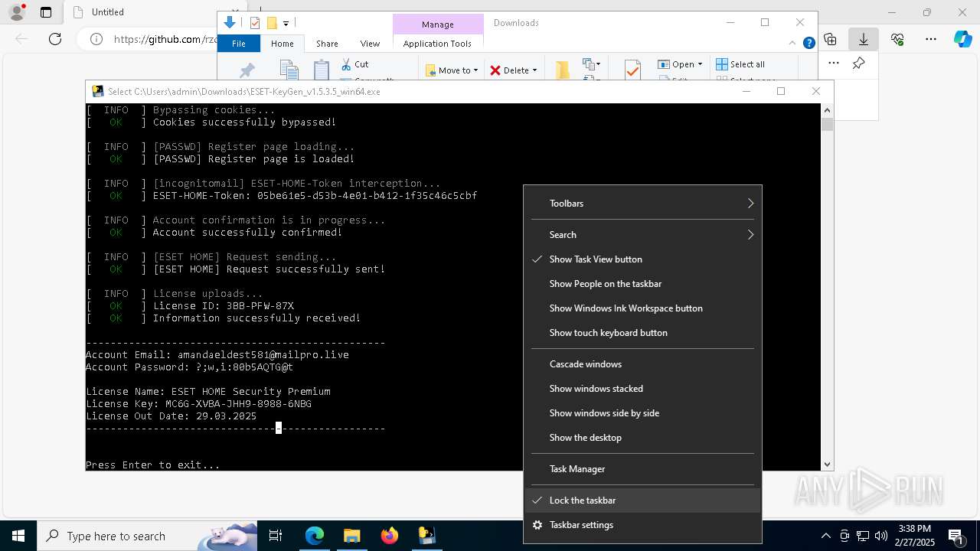Screen dimensions: 980x551
Task: Open Edge tab actions menu icon
Action: tap(46, 12)
